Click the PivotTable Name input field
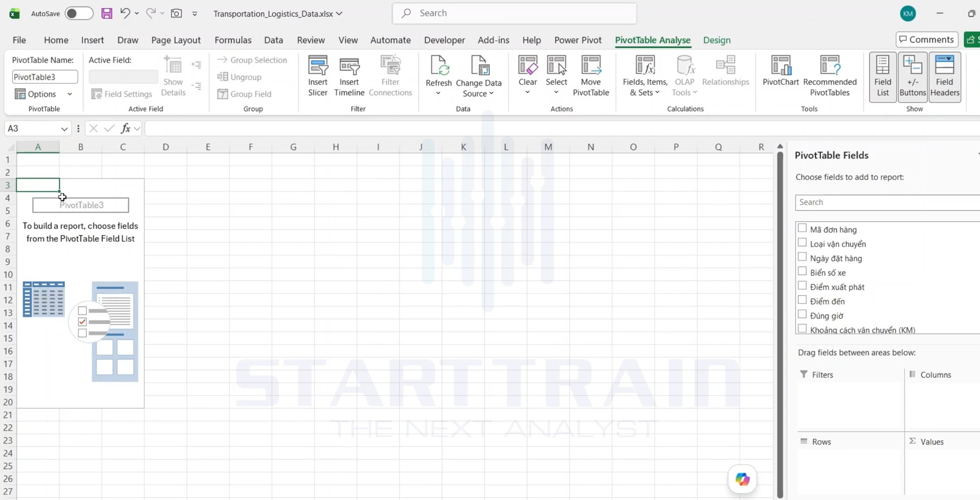980x500 pixels. [x=45, y=77]
